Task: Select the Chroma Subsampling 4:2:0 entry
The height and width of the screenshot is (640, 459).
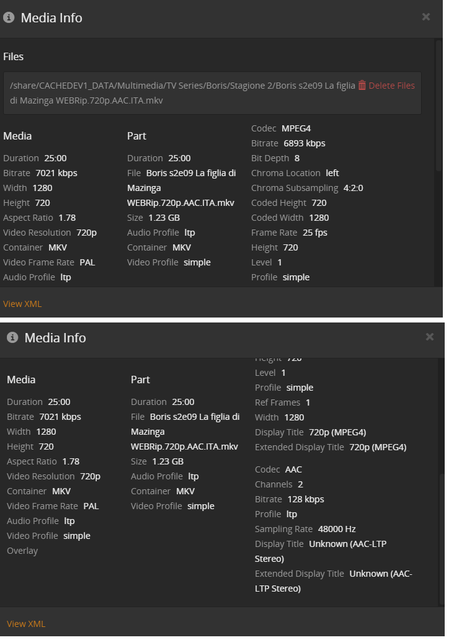Action: (307, 188)
